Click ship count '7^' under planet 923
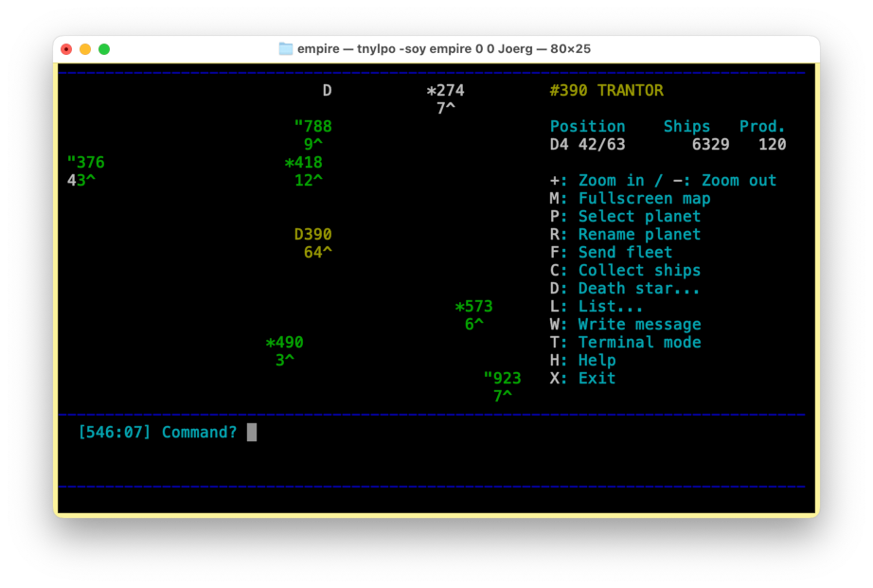The image size is (873, 588). [502, 396]
